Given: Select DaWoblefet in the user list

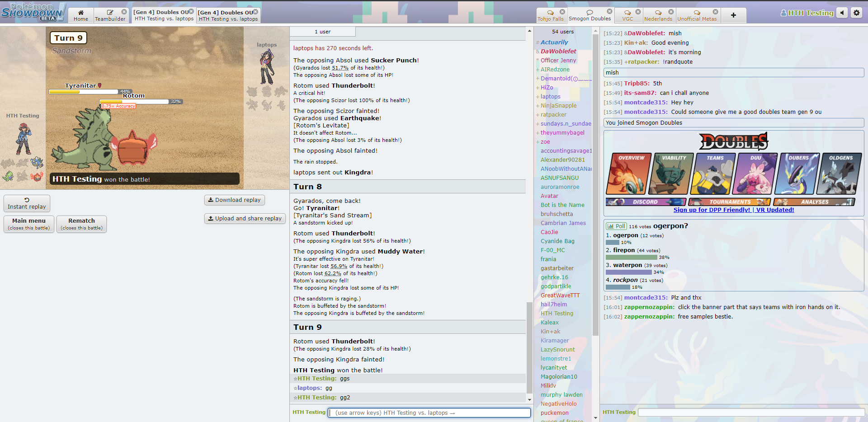Looking at the screenshot, I should [558, 51].
